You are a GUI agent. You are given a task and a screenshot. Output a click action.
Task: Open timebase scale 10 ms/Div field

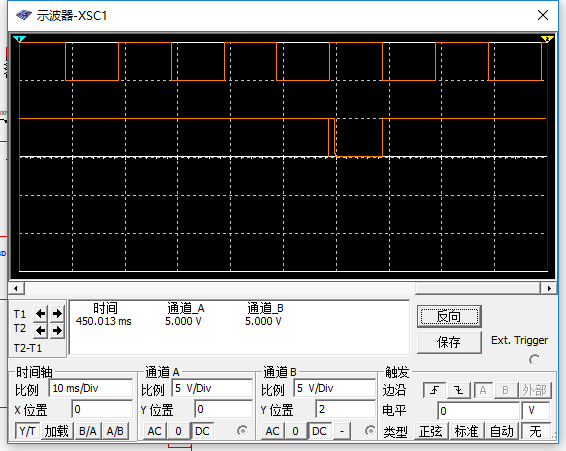[x=91, y=389]
